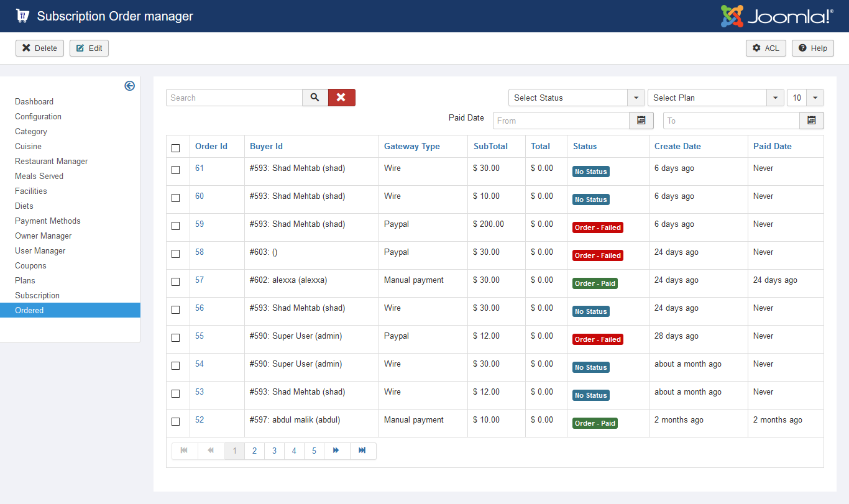
Task: Change the list limit dropdown showing 10
Action: coord(805,98)
